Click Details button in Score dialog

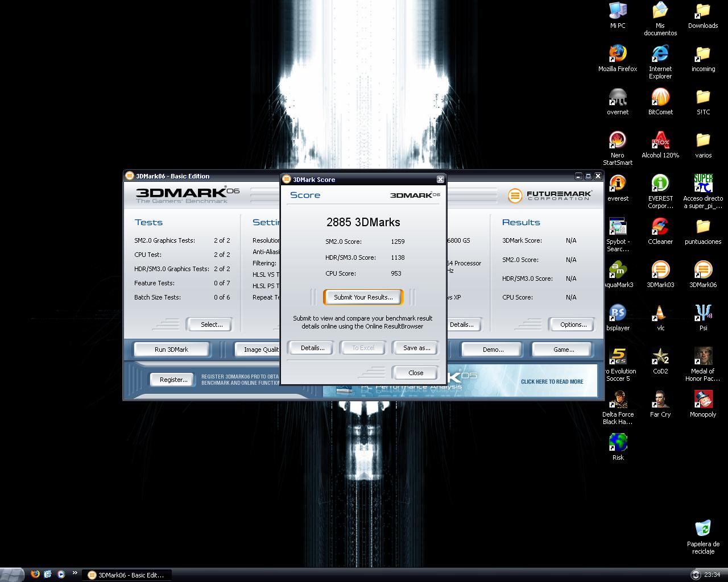click(312, 348)
